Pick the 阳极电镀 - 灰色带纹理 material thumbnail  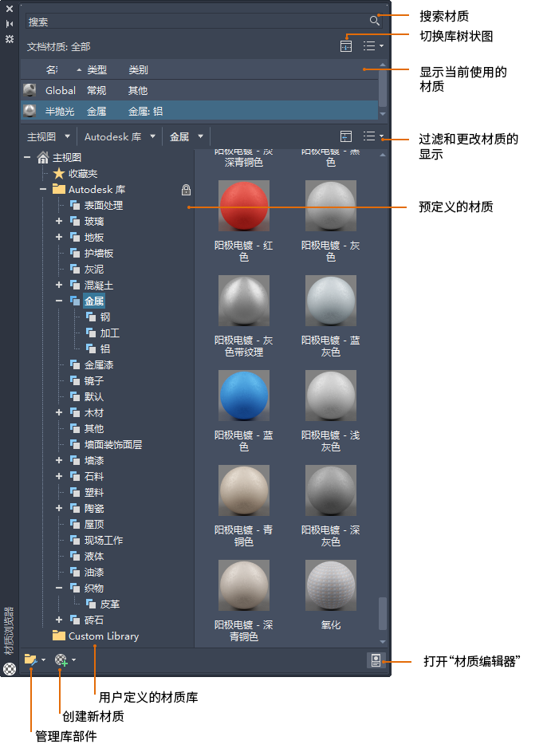[244, 301]
